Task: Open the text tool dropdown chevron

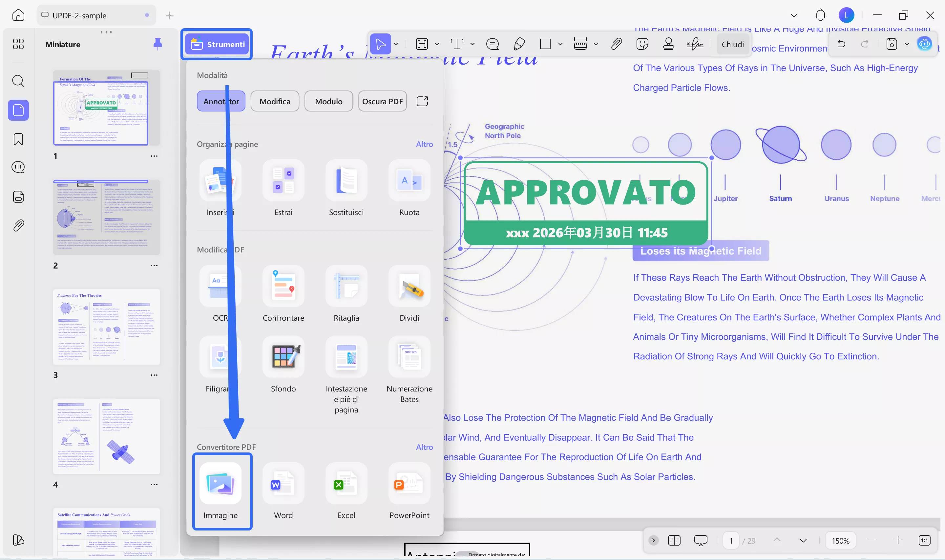Action: click(x=472, y=44)
